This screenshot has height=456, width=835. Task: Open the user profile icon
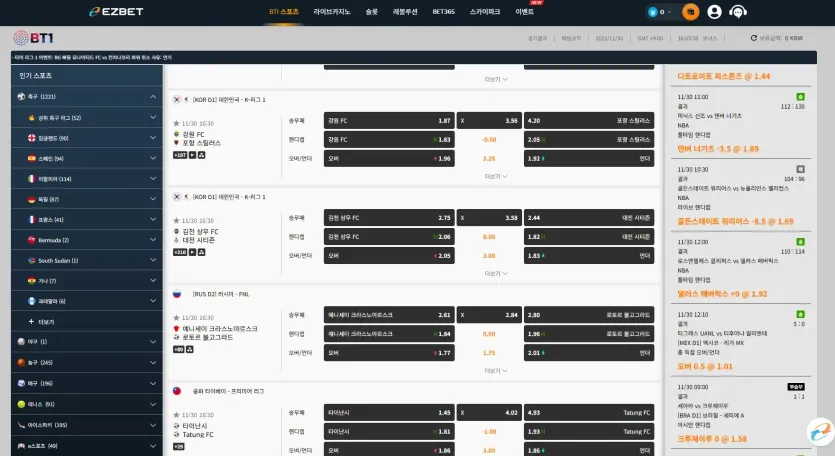(x=714, y=12)
